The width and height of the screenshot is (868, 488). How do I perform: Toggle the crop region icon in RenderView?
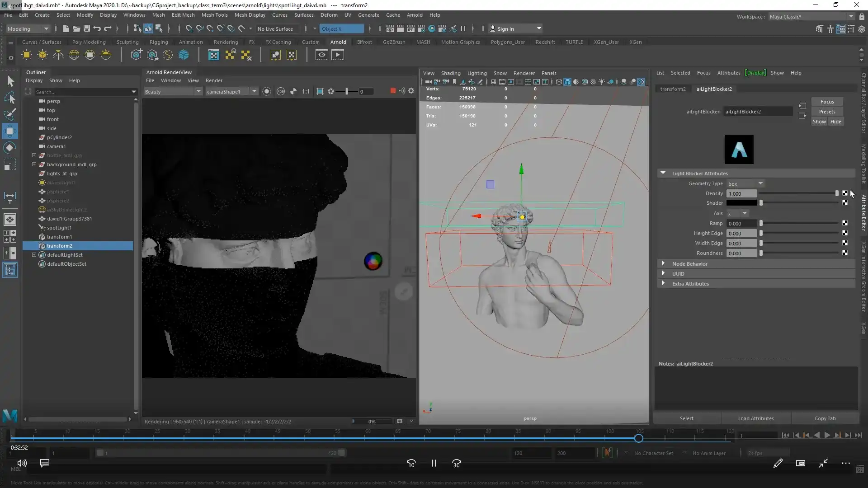pyautogui.click(x=320, y=91)
